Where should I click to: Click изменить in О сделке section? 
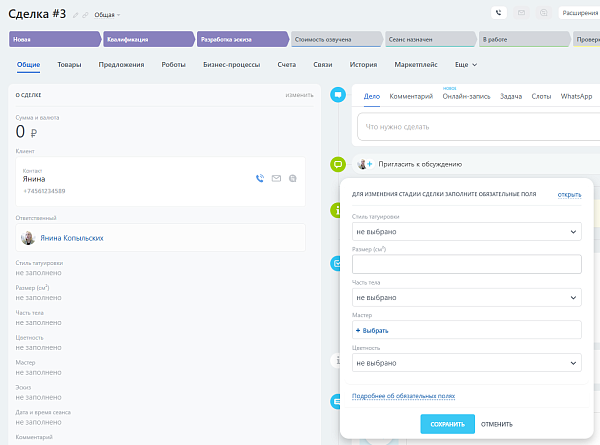click(x=299, y=95)
